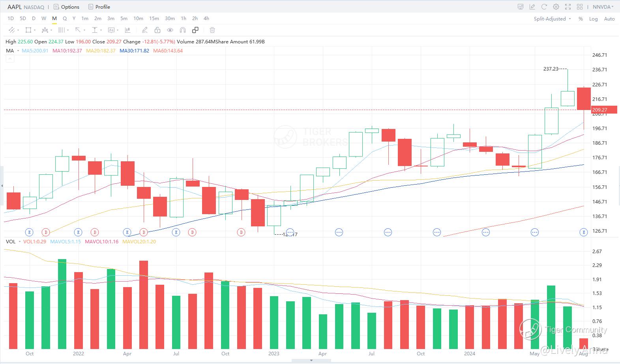Click the red dividend marker near 2023
Viewport: 620px width, 364px height.
[241, 232]
